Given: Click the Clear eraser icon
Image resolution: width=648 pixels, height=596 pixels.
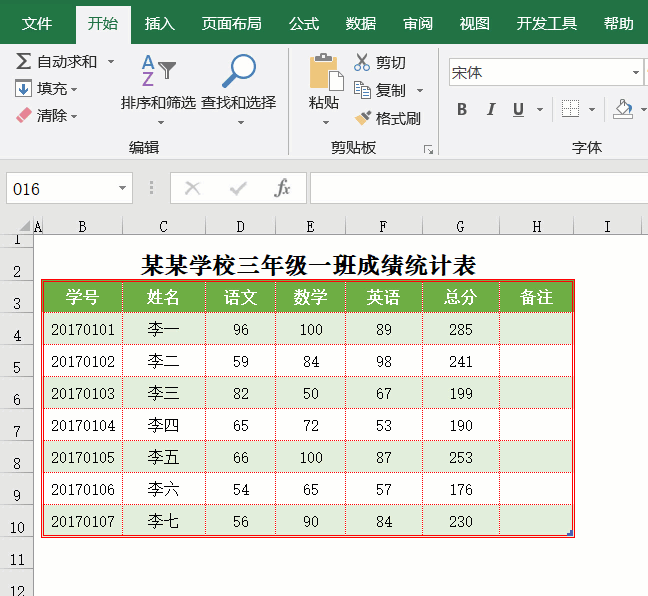Looking at the screenshot, I should pos(24,115).
